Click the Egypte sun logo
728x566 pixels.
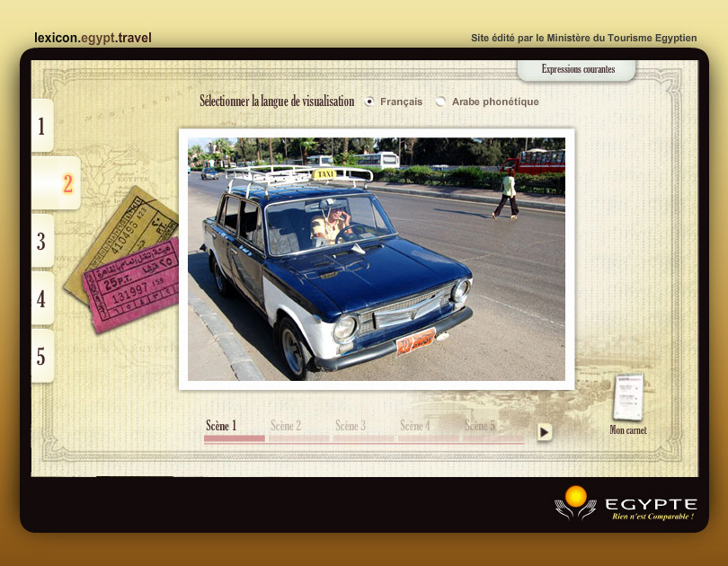pos(575,503)
